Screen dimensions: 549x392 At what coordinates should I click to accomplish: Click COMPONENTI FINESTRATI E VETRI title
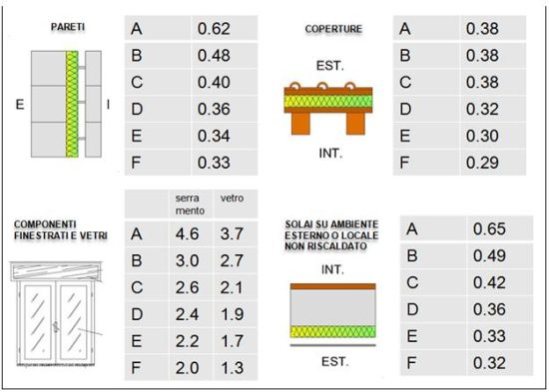[61, 230]
